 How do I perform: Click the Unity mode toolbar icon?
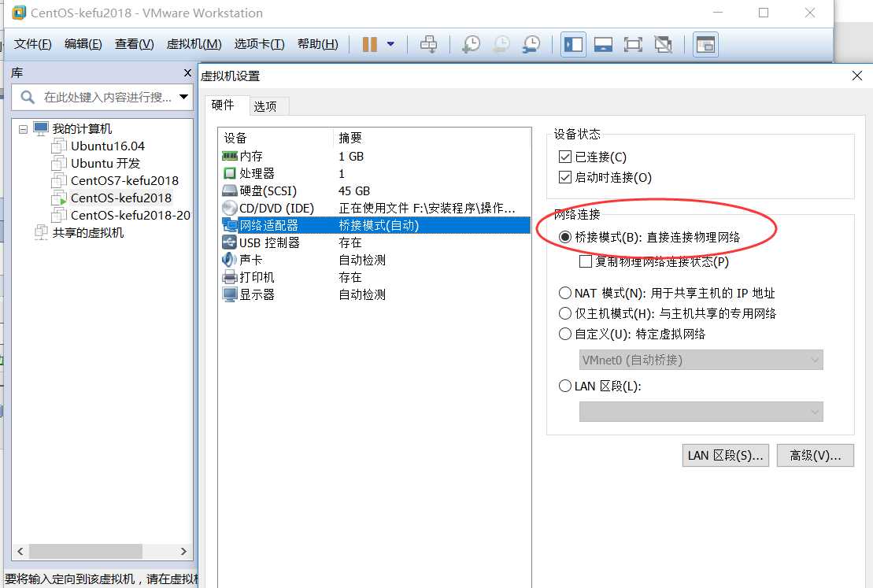click(x=663, y=44)
